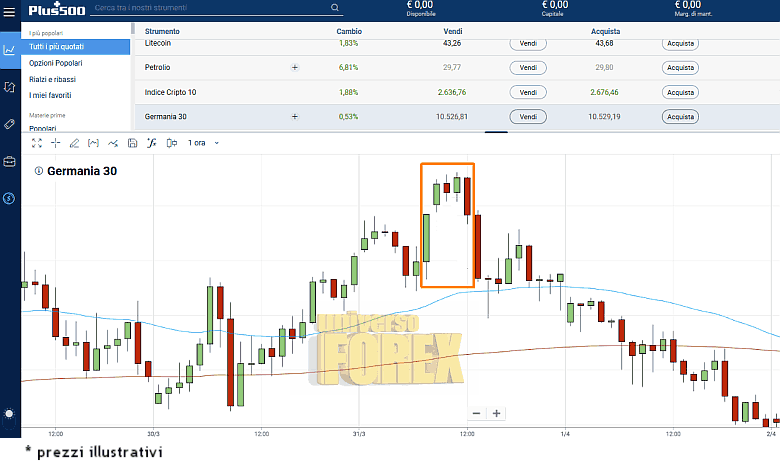Select the crosshair cursor tool
Viewport: 780px width, 461px height.
click(55, 143)
